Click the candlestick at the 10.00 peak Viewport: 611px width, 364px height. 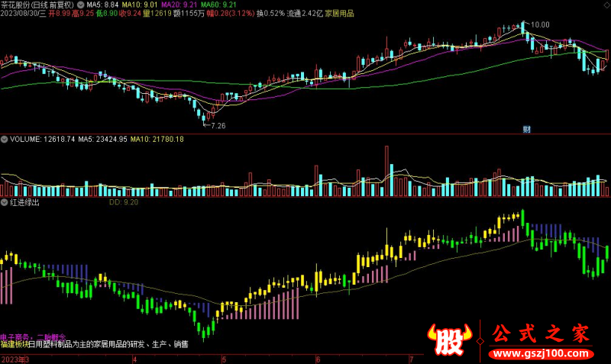pos(523,27)
